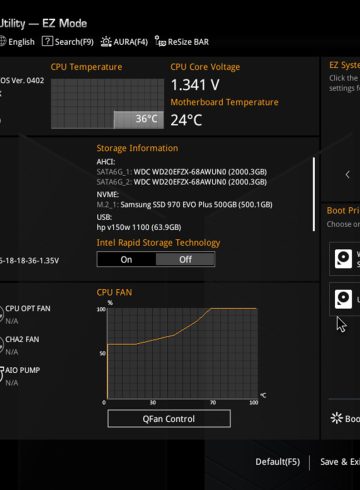The width and height of the screenshot is (360, 490).
Task: Open AURA(F4) label in top bar
Action: pos(130,42)
